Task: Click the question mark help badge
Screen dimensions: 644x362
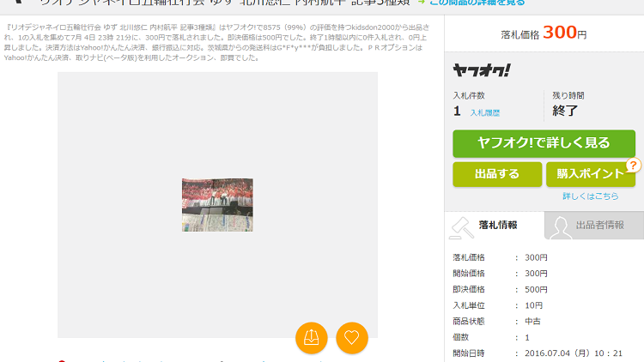Action: (634, 166)
